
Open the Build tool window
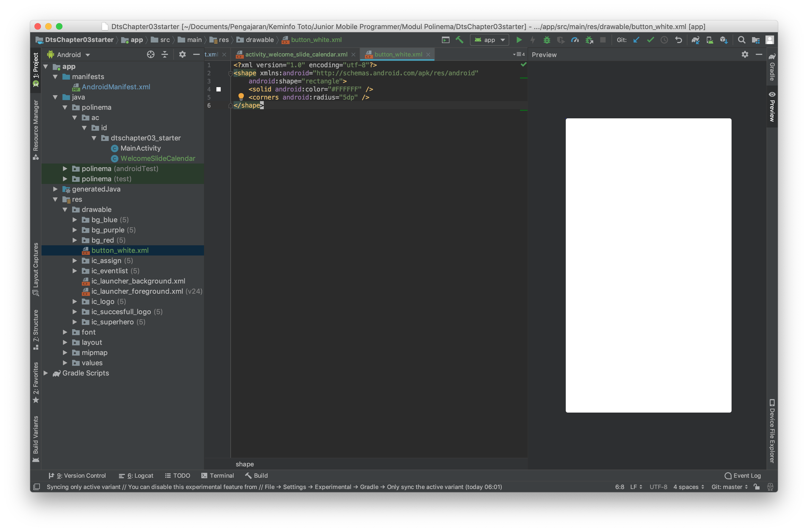click(x=257, y=476)
